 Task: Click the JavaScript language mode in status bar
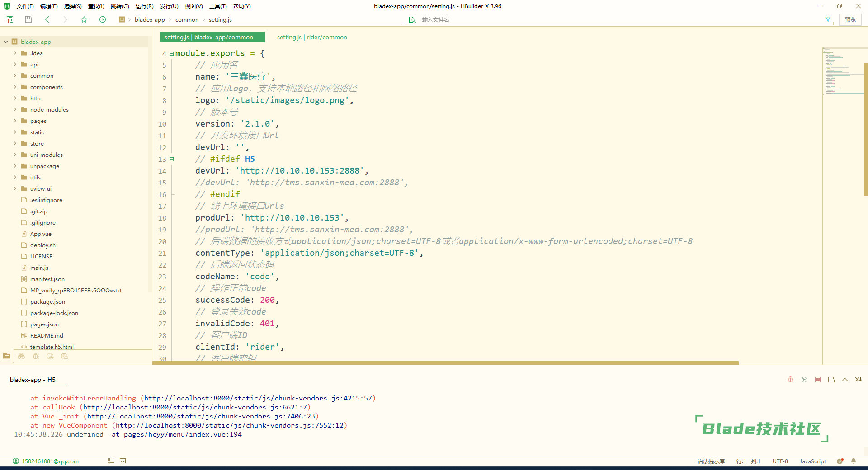(x=812, y=461)
